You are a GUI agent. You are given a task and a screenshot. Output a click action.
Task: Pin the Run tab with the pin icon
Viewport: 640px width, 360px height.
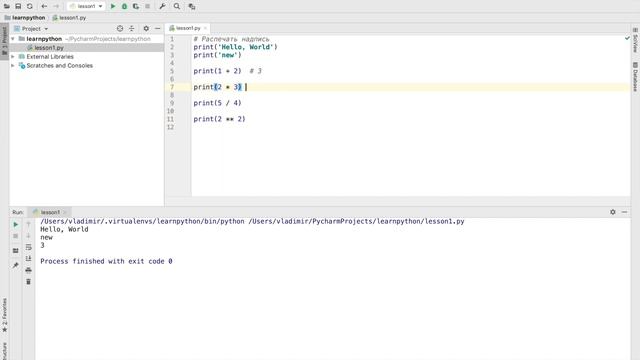click(x=16, y=265)
